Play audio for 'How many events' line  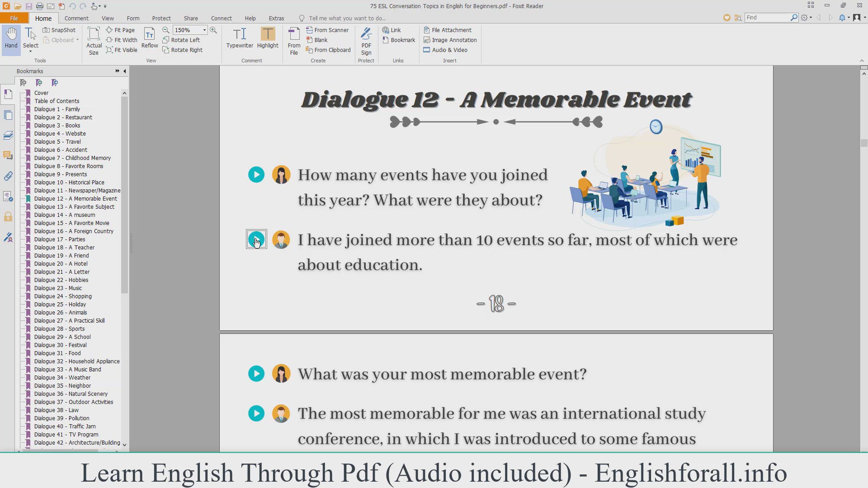[x=256, y=175]
